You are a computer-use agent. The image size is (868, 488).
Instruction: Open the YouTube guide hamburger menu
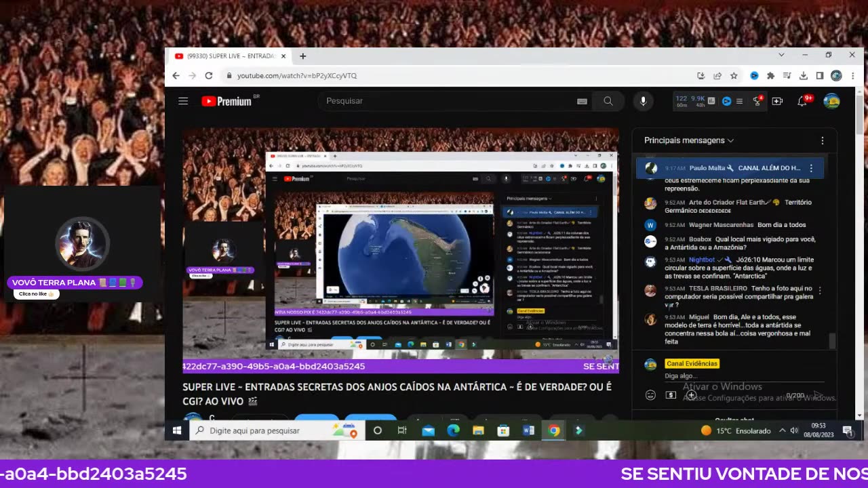[x=183, y=101]
